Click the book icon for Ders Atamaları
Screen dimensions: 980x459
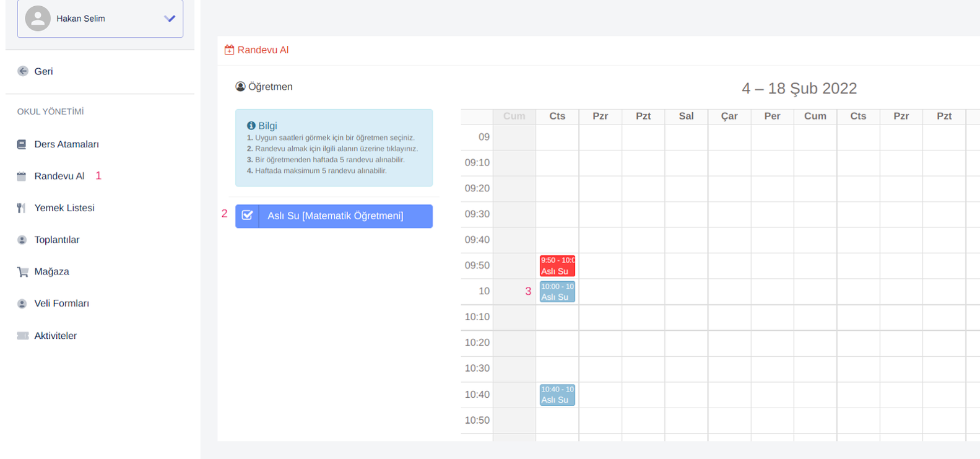(x=22, y=144)
